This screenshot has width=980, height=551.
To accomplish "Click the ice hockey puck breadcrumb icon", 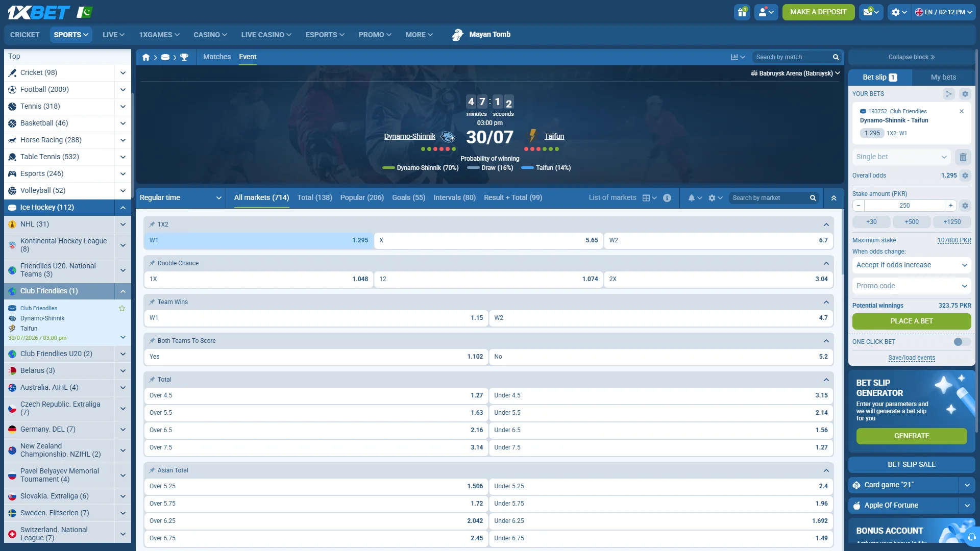I will tap(165, 57).
